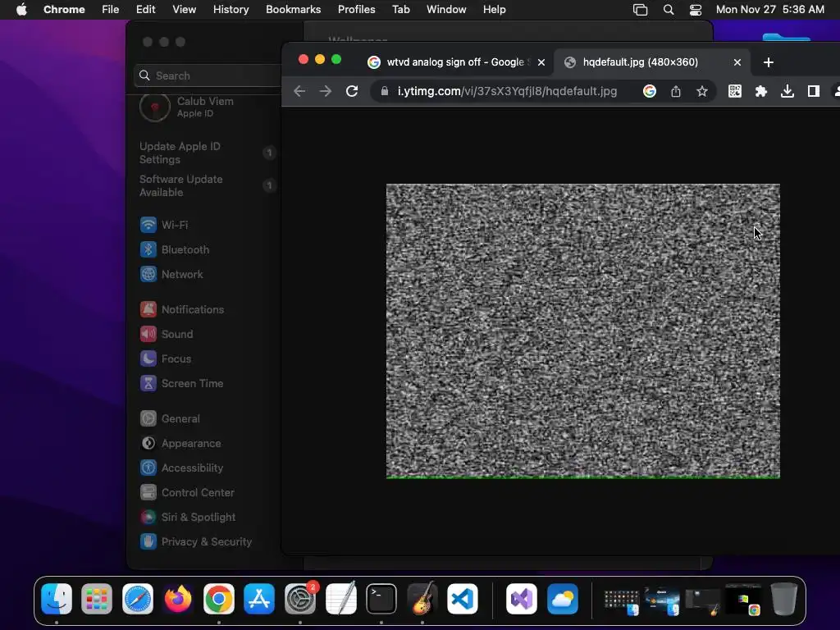The height and width of the screenshot is (630, 840).
Task: Open Chrome extensions puzzle icon
Action: click(x=760, y=92)
